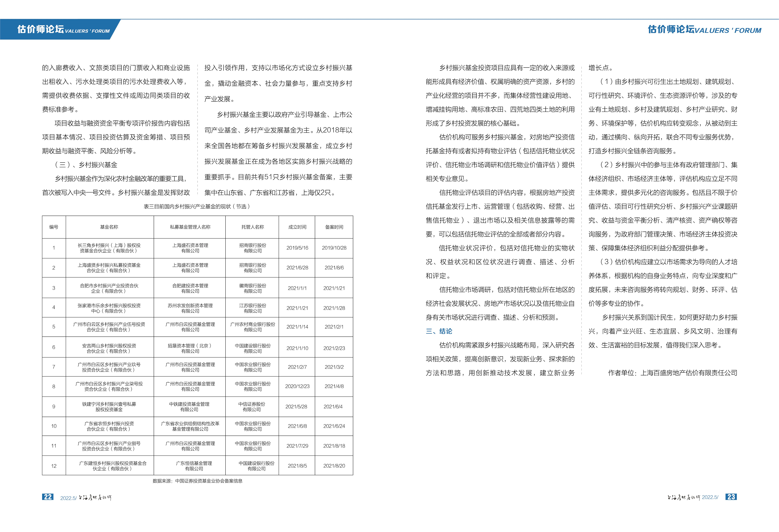Click the filing date 2021/2/23

coord(334,348)
